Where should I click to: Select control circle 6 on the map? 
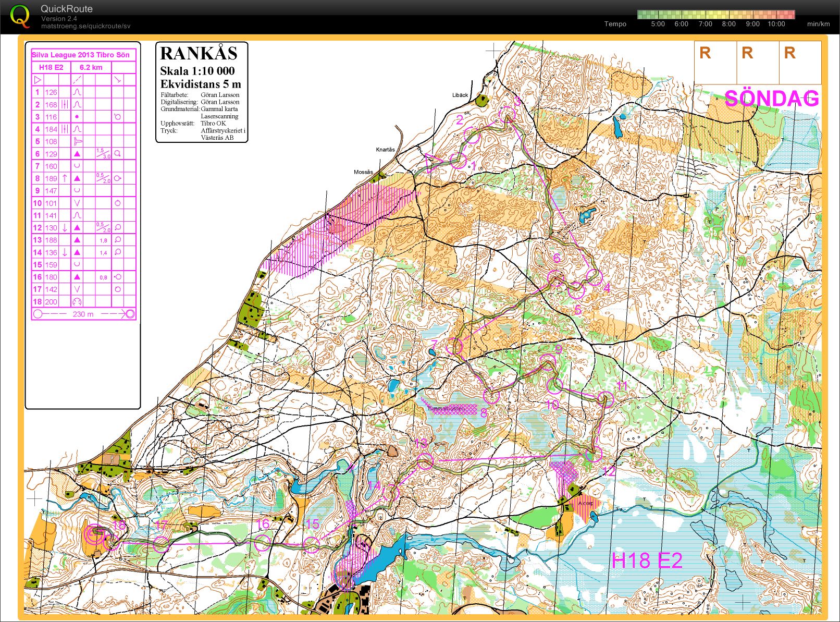pos(556,278)
